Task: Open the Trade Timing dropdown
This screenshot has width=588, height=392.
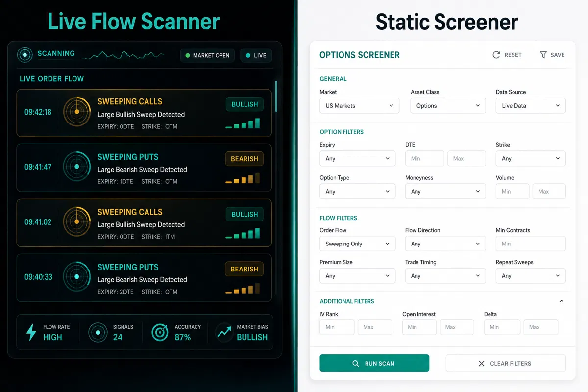Action: pyautogui.click(x=445, y=276)
